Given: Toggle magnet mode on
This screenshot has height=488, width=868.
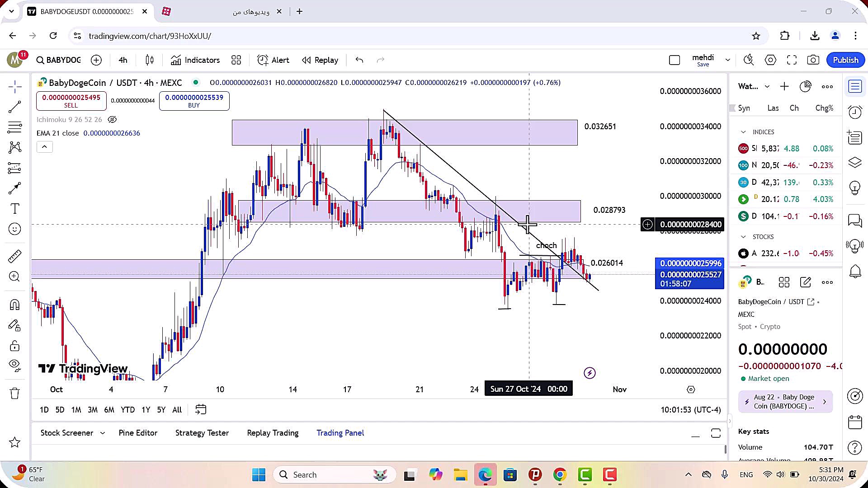Looking at the screenshot, I should coord(14,305).
